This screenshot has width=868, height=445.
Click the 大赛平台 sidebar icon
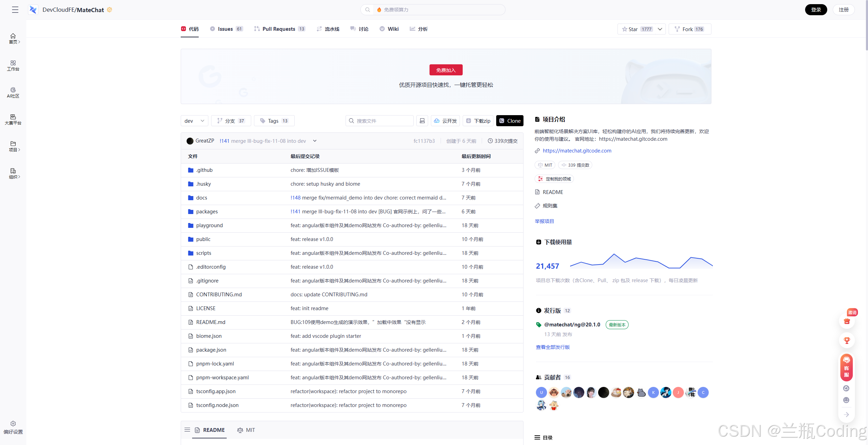pos(13,119)
